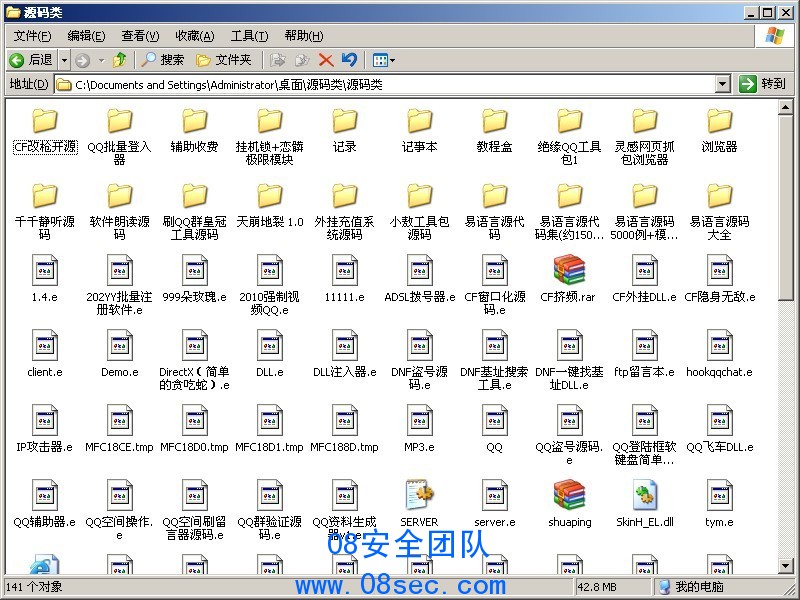800x600 pixels.
Task: Open the Back history dropdown arrow
Action: pyautogui.click(x=64, y=60)
